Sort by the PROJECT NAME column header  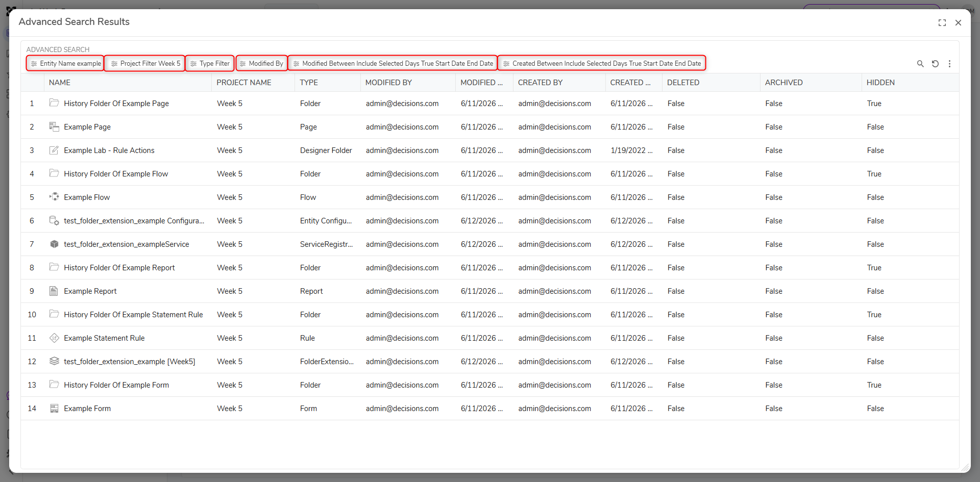(x=243, y=83)
